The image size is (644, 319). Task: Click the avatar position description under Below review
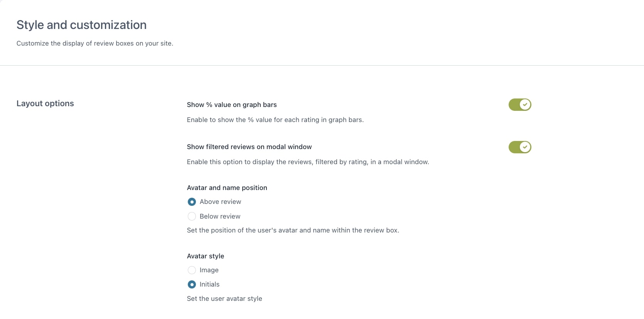[x=293, y=230]
